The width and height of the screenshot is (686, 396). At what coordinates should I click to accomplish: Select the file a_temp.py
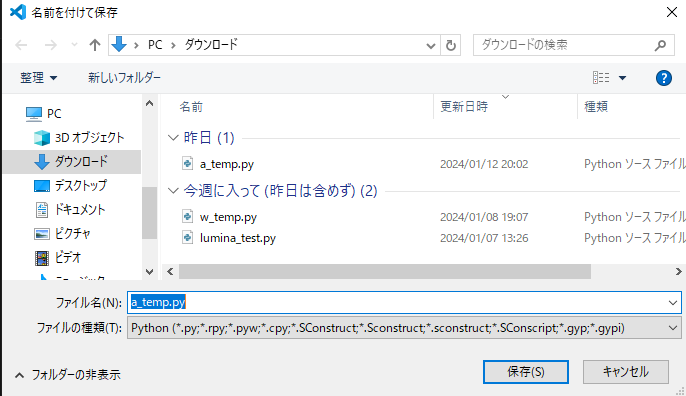(x=226, y=164)
